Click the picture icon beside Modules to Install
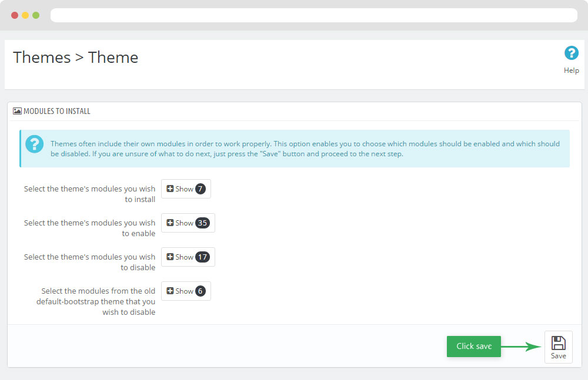 point(17,111)
